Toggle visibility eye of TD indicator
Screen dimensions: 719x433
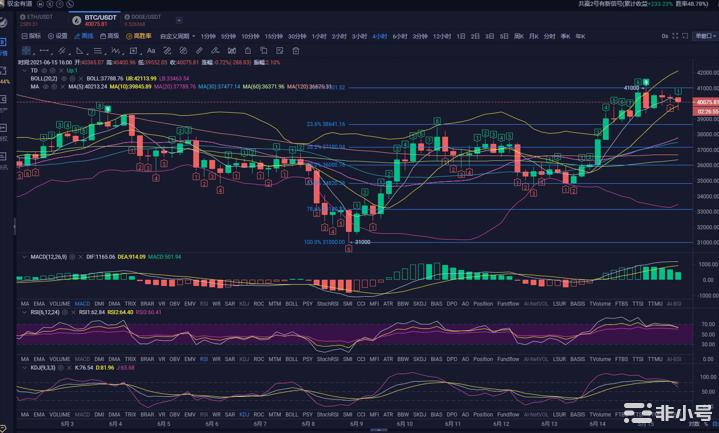(x=44, y=71)
